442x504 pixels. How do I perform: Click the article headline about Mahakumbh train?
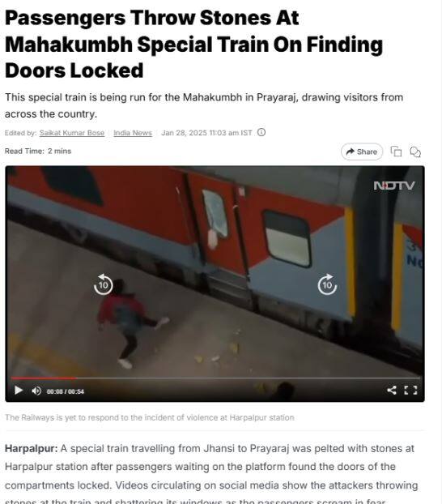coord(193,44)
